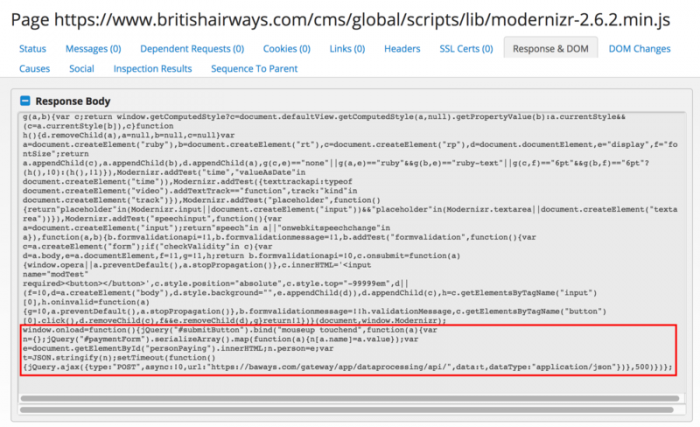The width and height of the screenshot is (700, 427).
Task: Switch to the DOM Changes tab
Action: 641,48
